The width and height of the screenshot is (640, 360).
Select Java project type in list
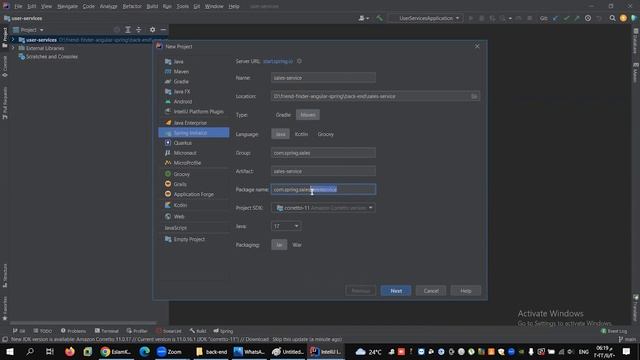click(x=178, y=62)
